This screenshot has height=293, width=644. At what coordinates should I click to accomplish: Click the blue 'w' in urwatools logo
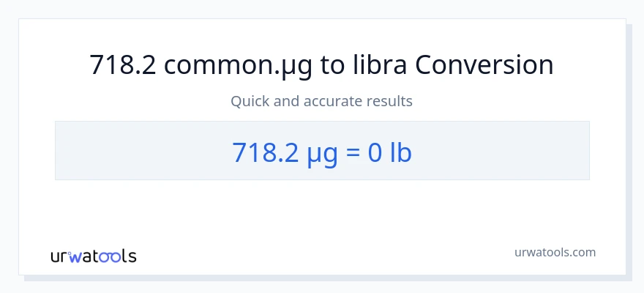[78, 256]
